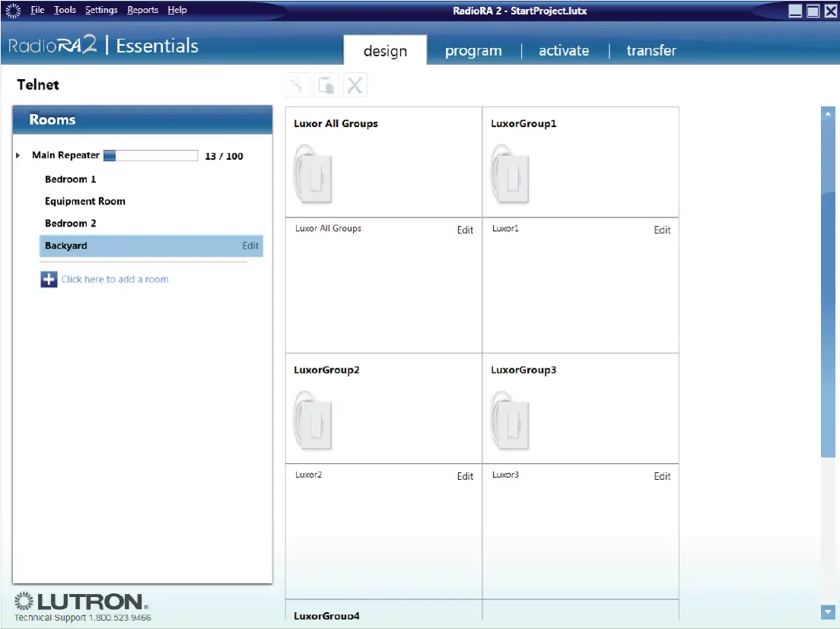
Task: Click the paste clipboard toolbar icon
Action: [x=326, y=85]
